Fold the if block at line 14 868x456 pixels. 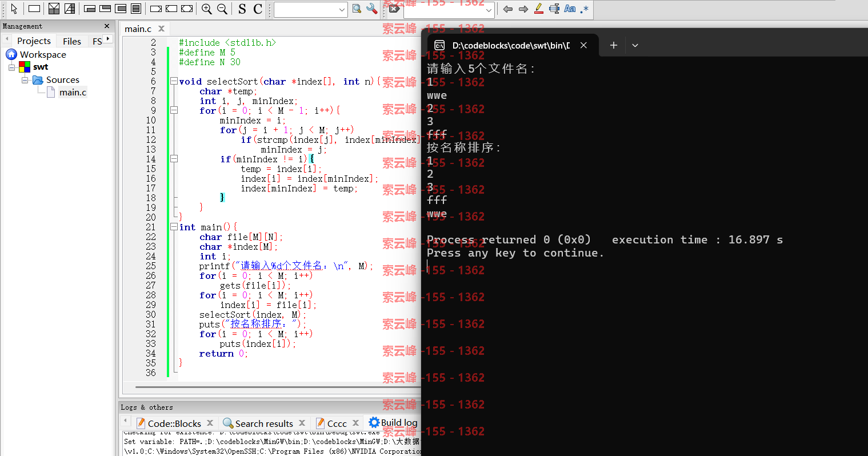[x=174, y=159]
